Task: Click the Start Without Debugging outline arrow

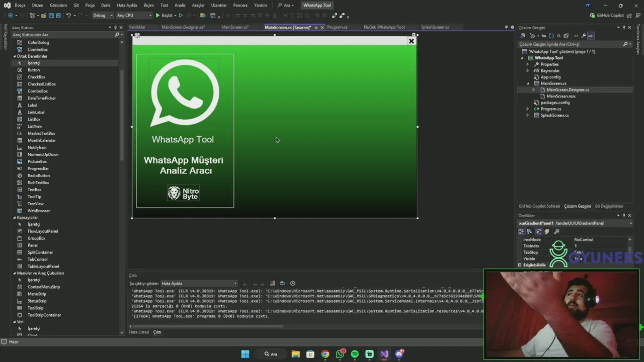Action: click(181, 16)
